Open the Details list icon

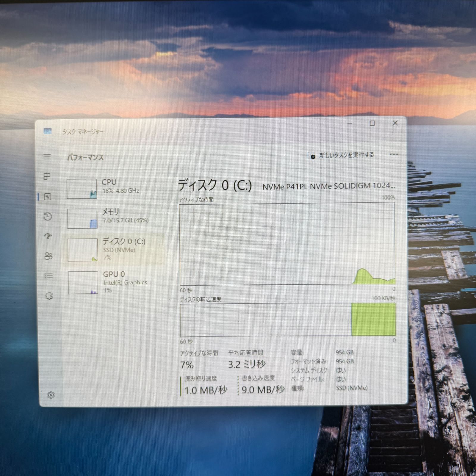pos(49,276)
